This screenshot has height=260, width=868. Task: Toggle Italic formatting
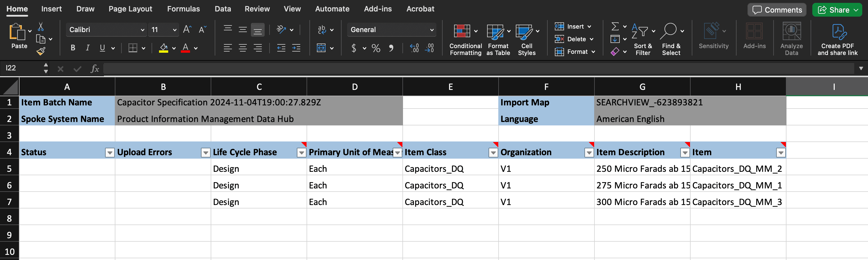click(x=88, y=48)
